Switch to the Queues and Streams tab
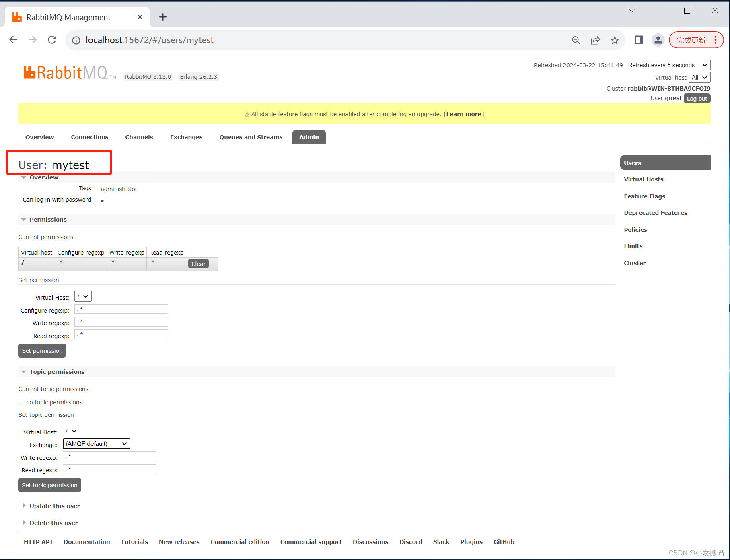 (251, 137)
